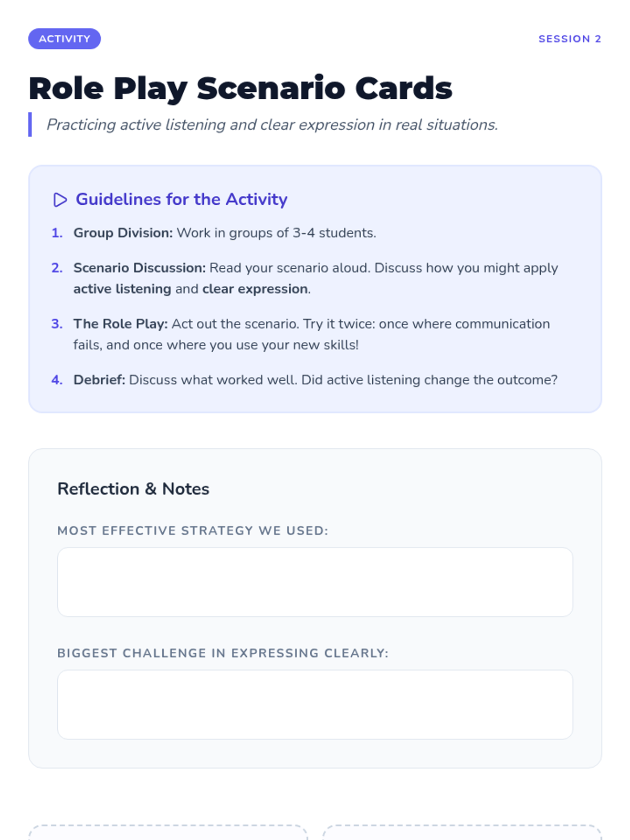Image resolution: width=630 pixels, height=840 pixels.
Task: Select the Group Division guideline step
Action: [x=225, y=233]
